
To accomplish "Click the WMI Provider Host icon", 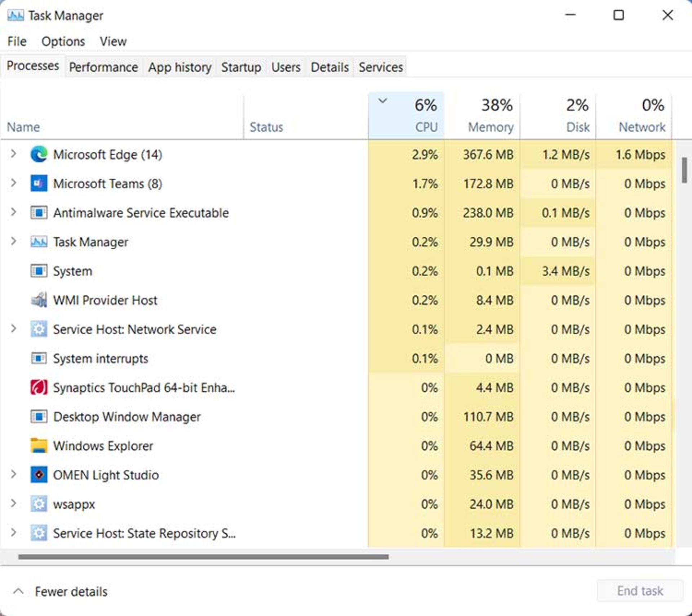I will point(39,300).
